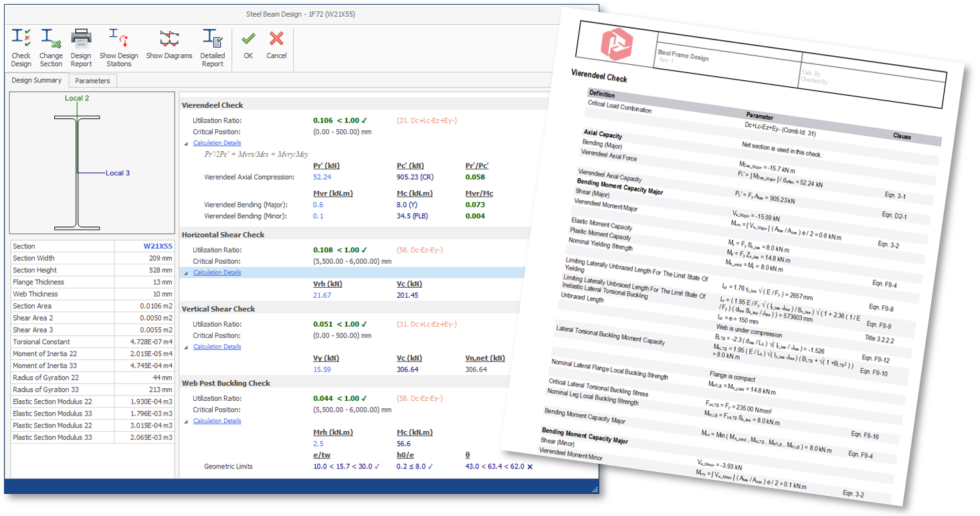The height and width of the screenshot is (516, 980).
Task: Select the Design Summary tab
Action: click(x=37, y=80)
